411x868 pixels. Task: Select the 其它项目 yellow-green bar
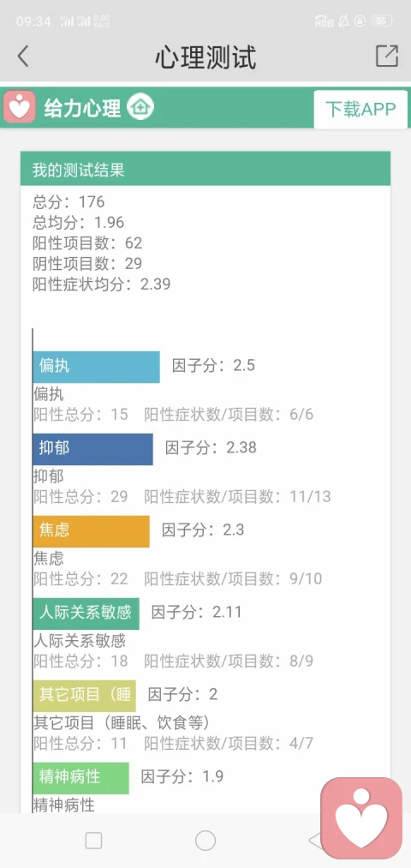pos(84,696)
